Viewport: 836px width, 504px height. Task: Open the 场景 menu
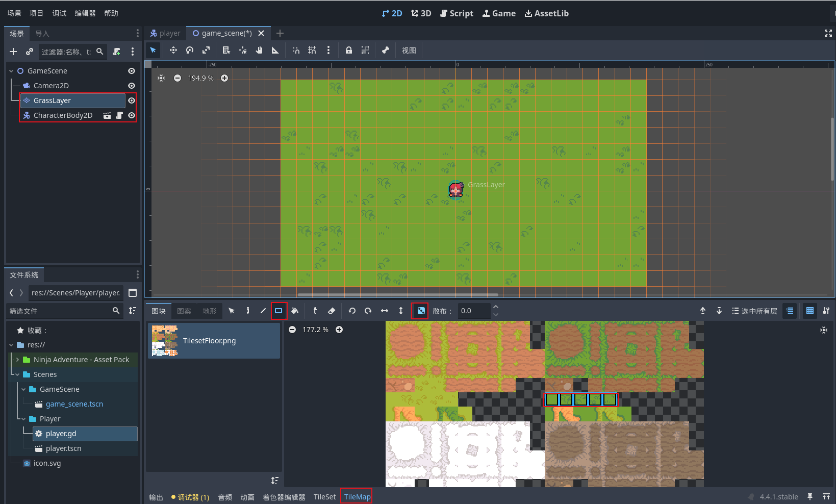tap(14, 13)
